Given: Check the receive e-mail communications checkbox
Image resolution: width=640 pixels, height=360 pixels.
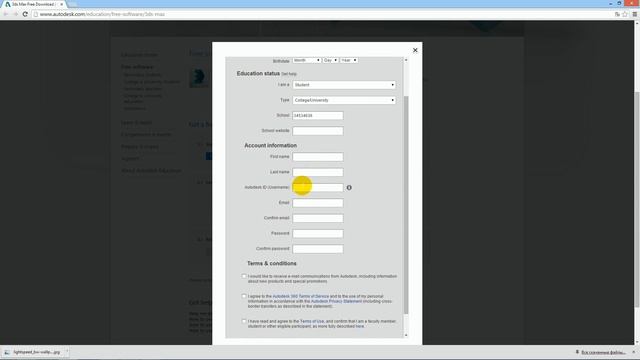Looking at the screenshot, I should point(244,276).
